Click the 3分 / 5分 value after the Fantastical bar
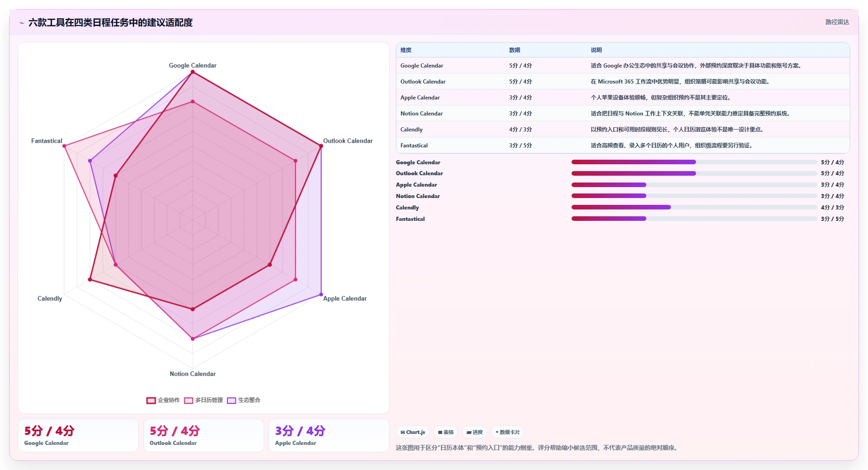The image size is (868, 470). [832, 219]
